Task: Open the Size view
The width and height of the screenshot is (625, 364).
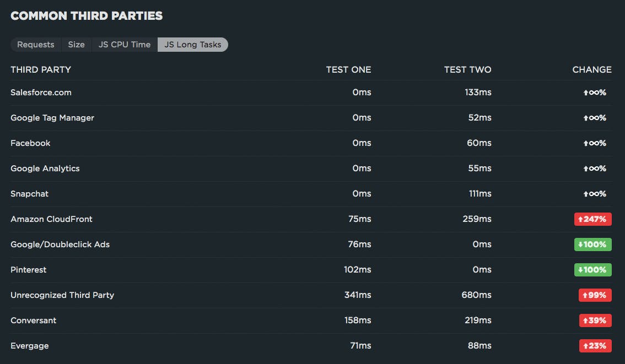Action: (x=76, y=45)
